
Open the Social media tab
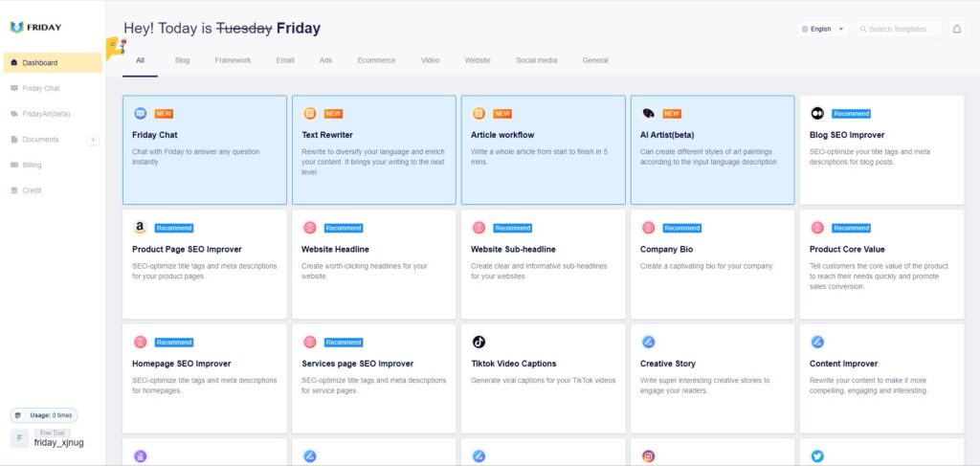tap(536, 60)
